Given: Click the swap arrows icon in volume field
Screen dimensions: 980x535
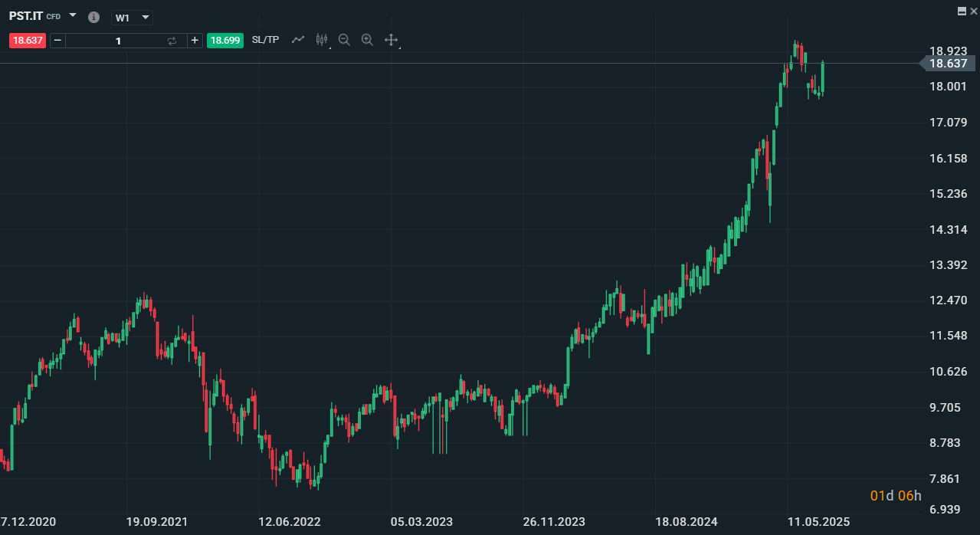Looking at the screenshot, I should coord(172,41).
